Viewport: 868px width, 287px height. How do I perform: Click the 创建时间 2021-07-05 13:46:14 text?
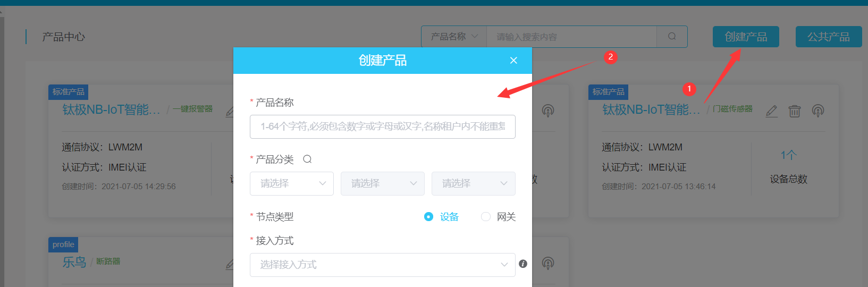659,187
